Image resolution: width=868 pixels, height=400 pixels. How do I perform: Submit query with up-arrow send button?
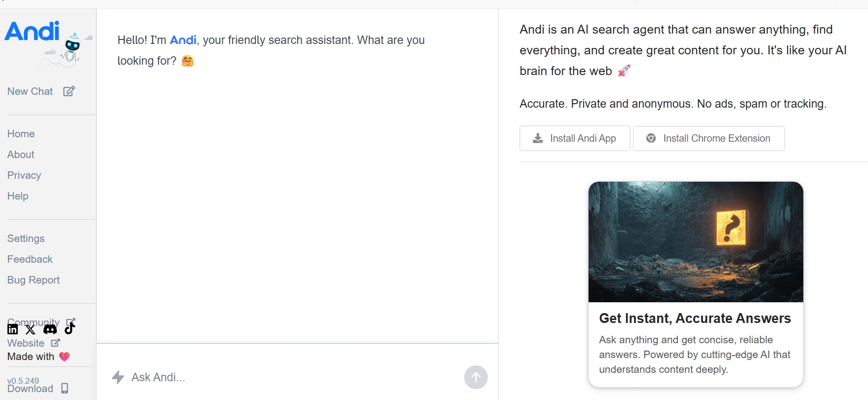click(x=476, y=377)
